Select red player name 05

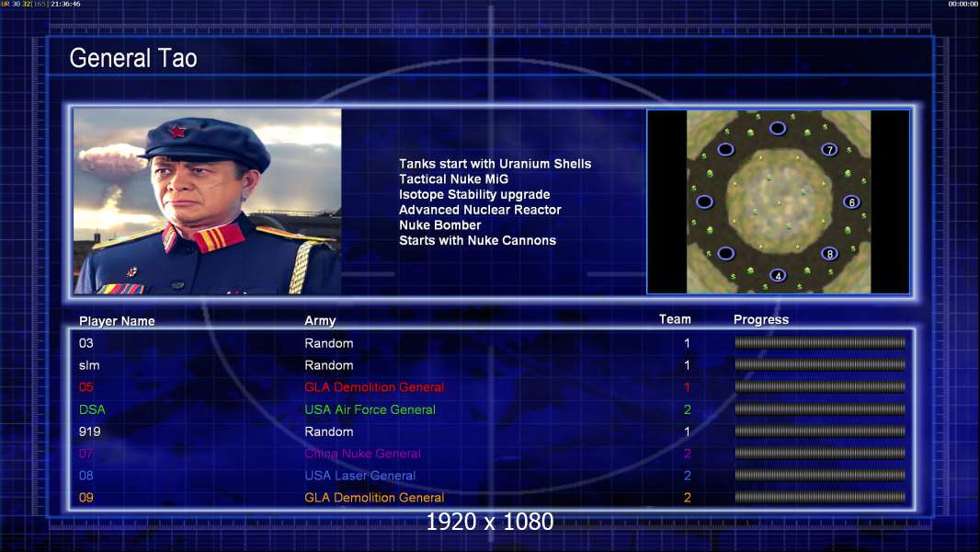(86, 387)
